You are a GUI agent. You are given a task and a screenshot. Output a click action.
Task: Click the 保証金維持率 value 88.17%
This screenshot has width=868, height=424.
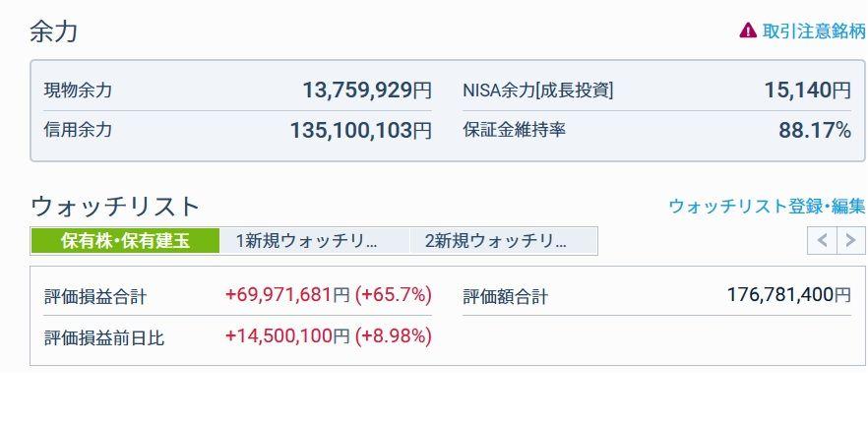point(815,130)
